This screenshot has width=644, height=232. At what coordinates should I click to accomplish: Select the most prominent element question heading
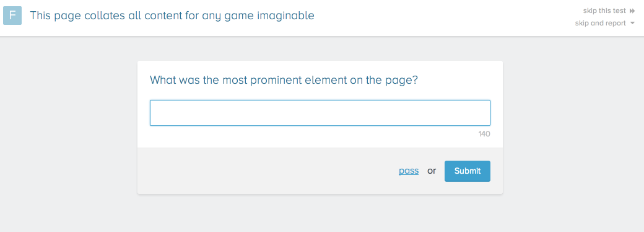284,80
